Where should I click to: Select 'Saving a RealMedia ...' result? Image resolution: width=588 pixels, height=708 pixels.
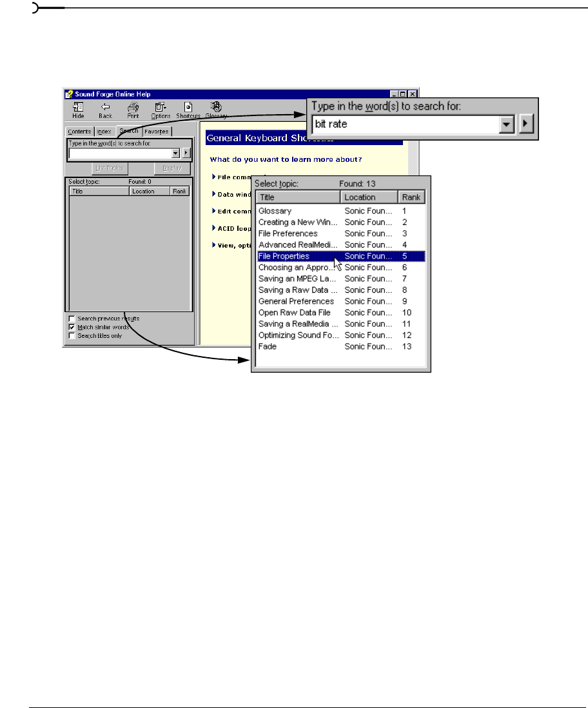(x=341, y=324)
